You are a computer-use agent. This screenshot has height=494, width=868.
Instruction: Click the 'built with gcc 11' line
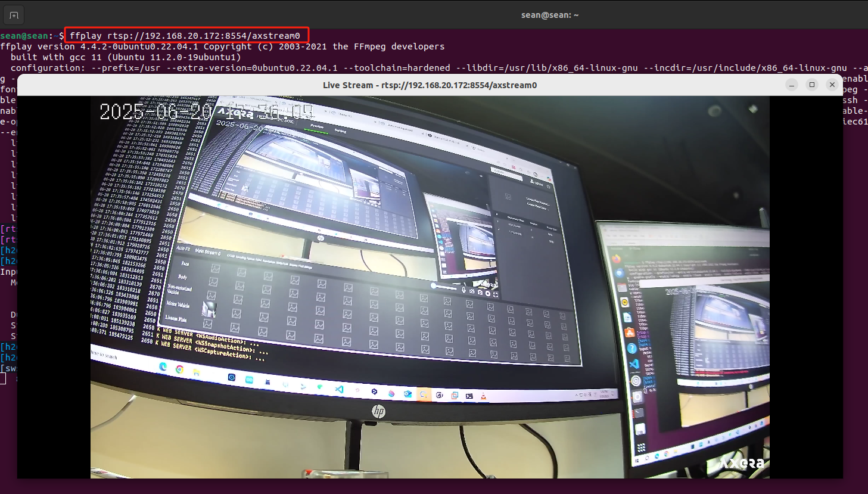point(126,57)
